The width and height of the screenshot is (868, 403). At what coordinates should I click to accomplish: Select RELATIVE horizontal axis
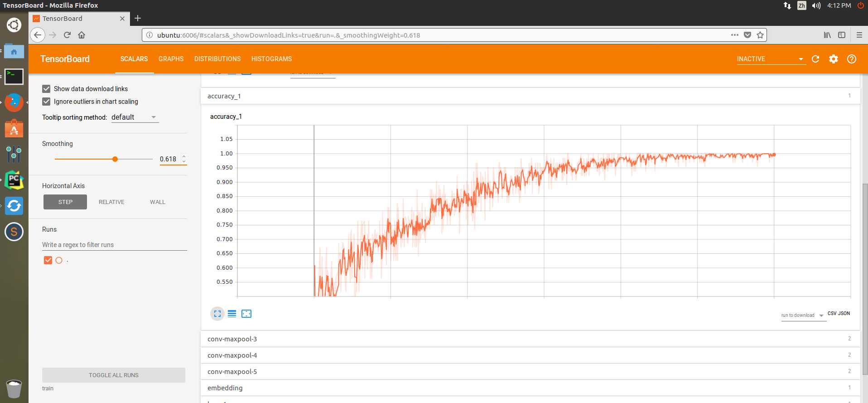111,202
